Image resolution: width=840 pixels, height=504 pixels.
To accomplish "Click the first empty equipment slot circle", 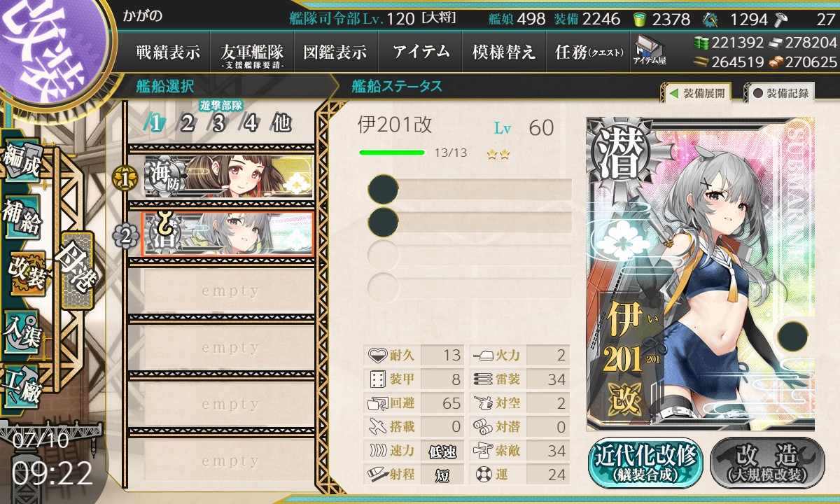I will point(383,189).
